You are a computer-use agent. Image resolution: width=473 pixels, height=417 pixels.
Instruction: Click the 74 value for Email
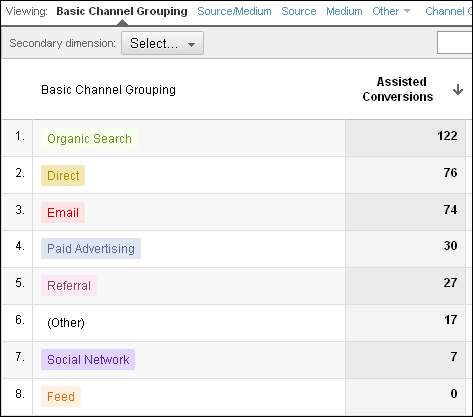pos(450,210)
